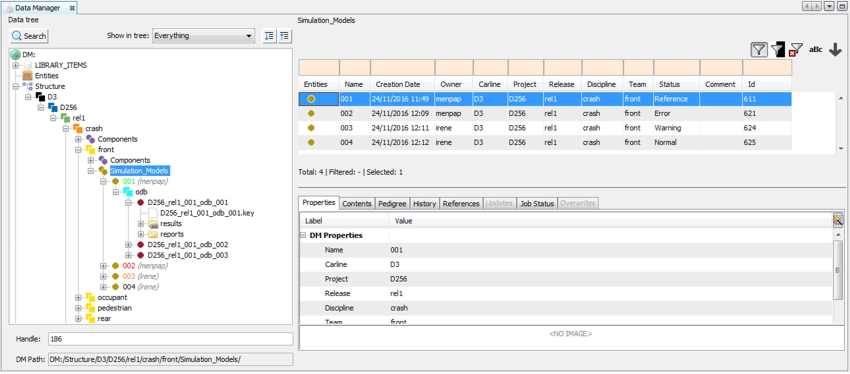Collapse the crash discipline node
The width and height of the screenshot is (850, 374).
pos(66,128)
